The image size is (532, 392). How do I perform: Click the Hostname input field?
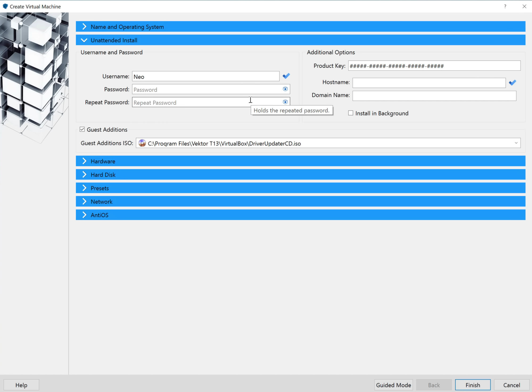click(429, 83)
